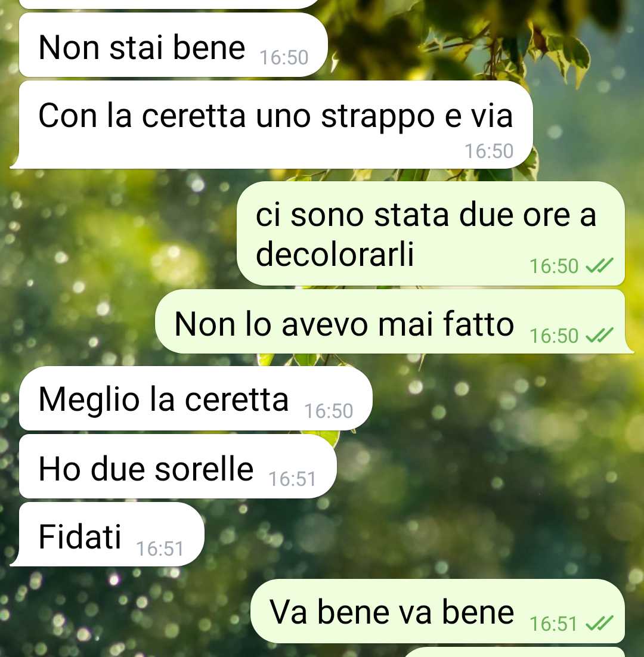This screenshot has height=657, width=644.
Task: Tap the read-receipt double check on 'decolorarli' message
Action: [x=599, y=266]
